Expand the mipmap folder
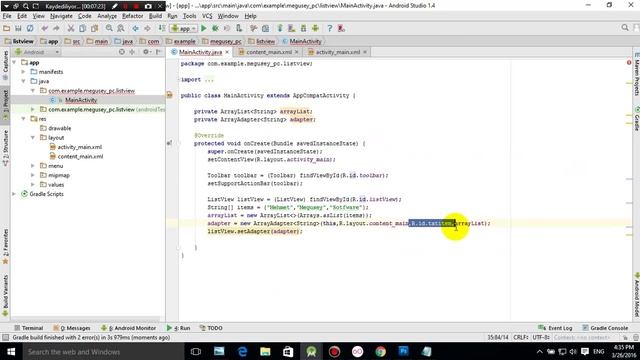Viewport: 640px width, 360px height. (33, 175)
